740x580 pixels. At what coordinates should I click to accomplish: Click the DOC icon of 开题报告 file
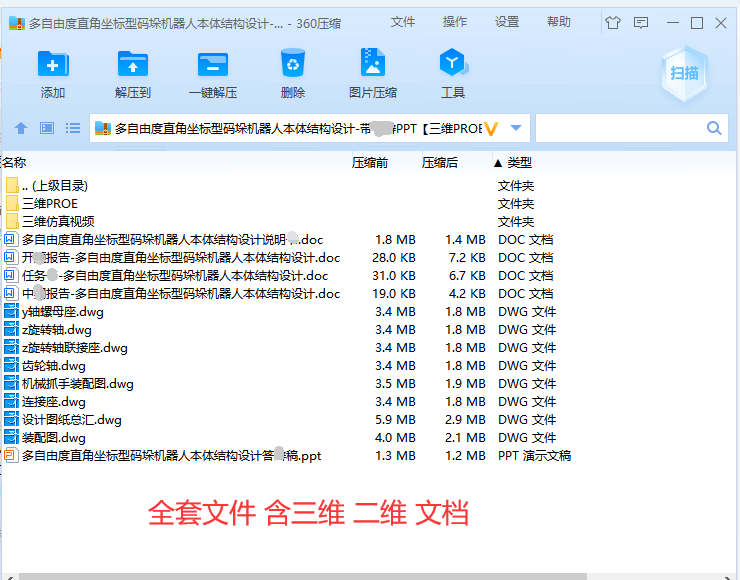coord(10,258)
